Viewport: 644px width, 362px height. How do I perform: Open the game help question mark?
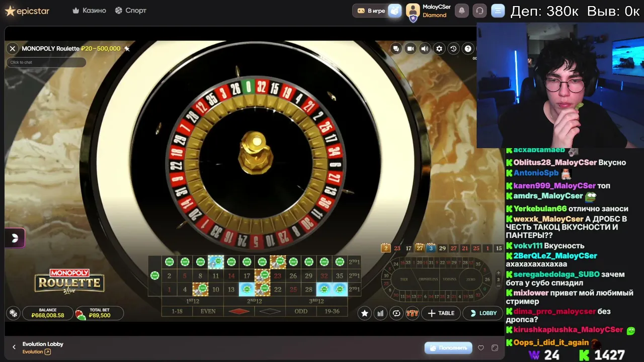click(x=468, y=49)
